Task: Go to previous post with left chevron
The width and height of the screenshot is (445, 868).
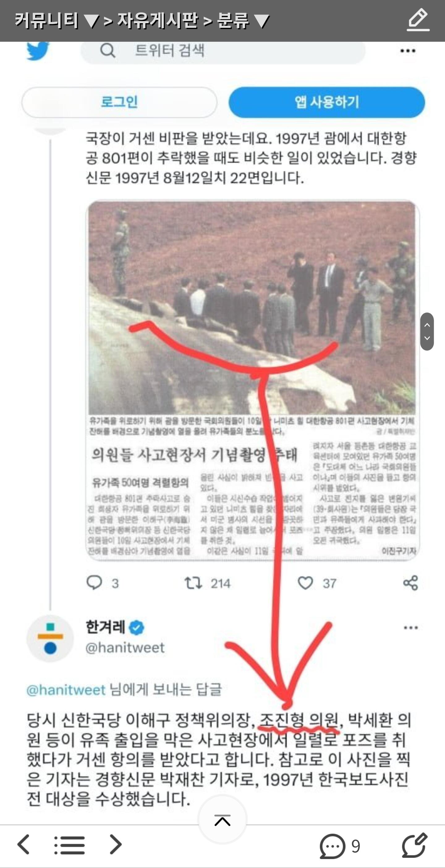Action: [23, 845]
